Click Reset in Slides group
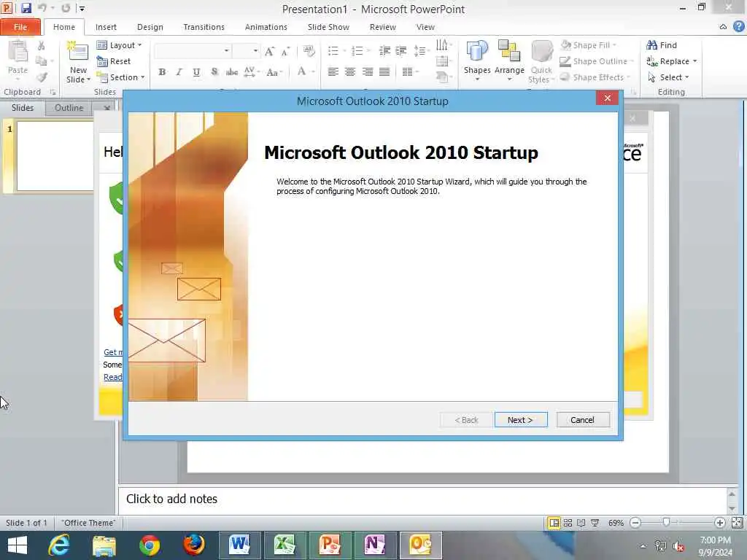The height and width of the screenshot is (560, 747). coord(114,61)
